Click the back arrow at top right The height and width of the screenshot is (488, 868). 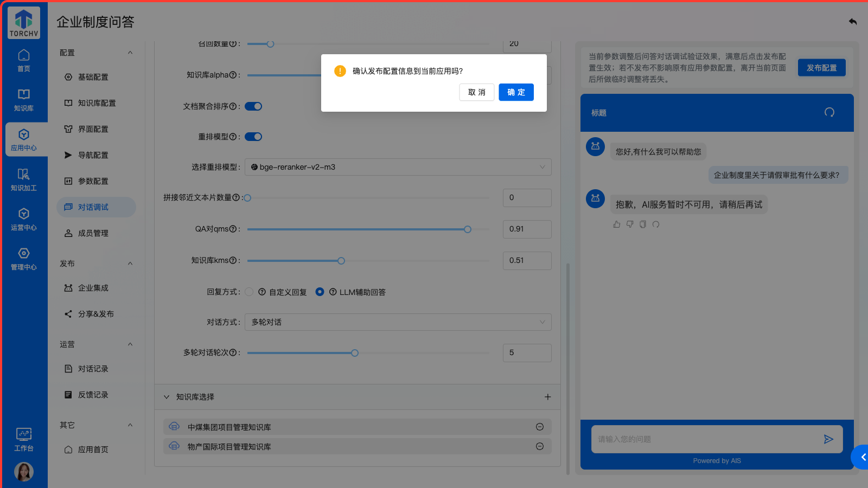[853, 22]
